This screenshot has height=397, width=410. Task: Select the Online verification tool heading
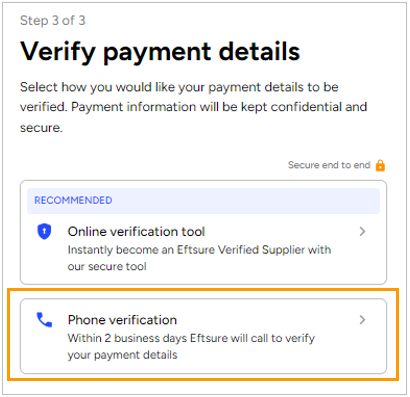[x=136, y=232]
